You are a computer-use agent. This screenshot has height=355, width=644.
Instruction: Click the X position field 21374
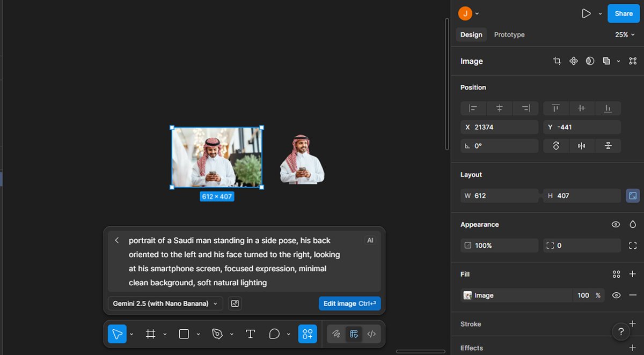(x=499, y=127)
